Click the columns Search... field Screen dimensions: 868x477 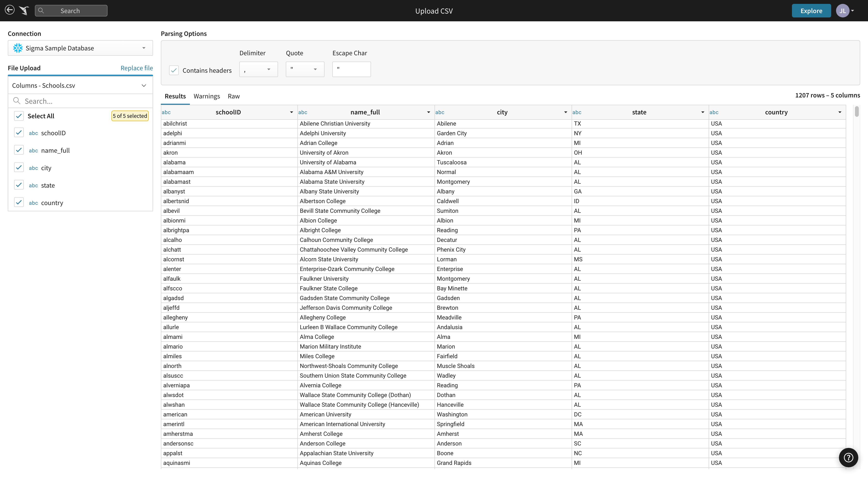[x=80, y=101]
